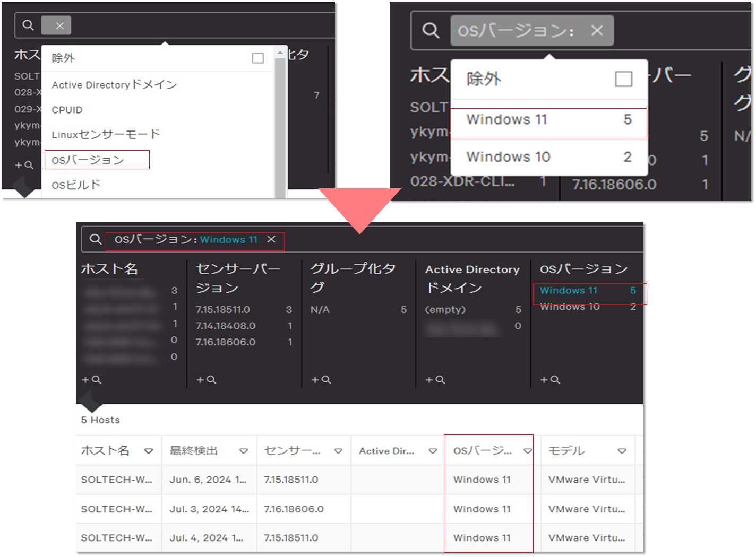The image size is (756, 557).
Task: Add search filter under グループ化タグ facet
Action: 321,380
